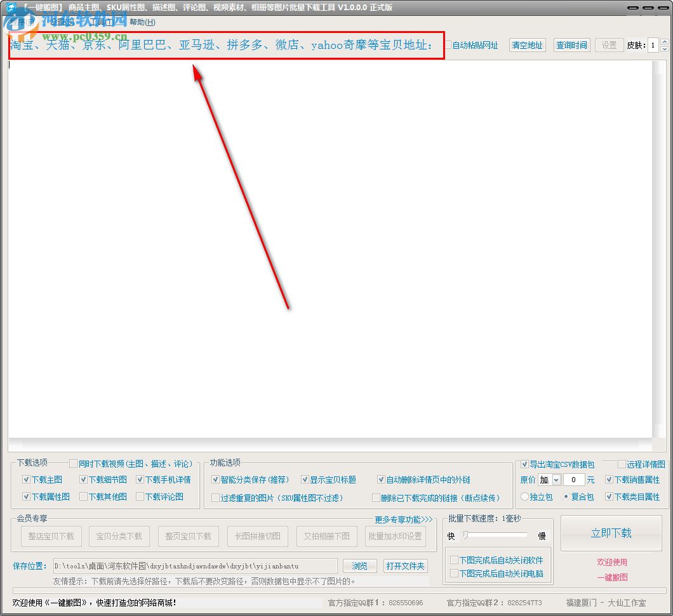
Task: Click the 又拍相册下图 button
Action: pos(326,536)
